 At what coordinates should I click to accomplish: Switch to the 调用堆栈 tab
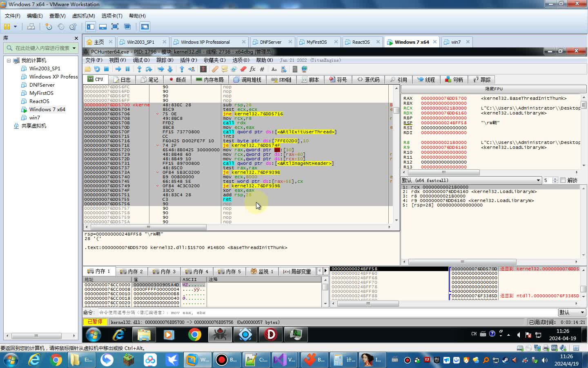click(247, 80)
